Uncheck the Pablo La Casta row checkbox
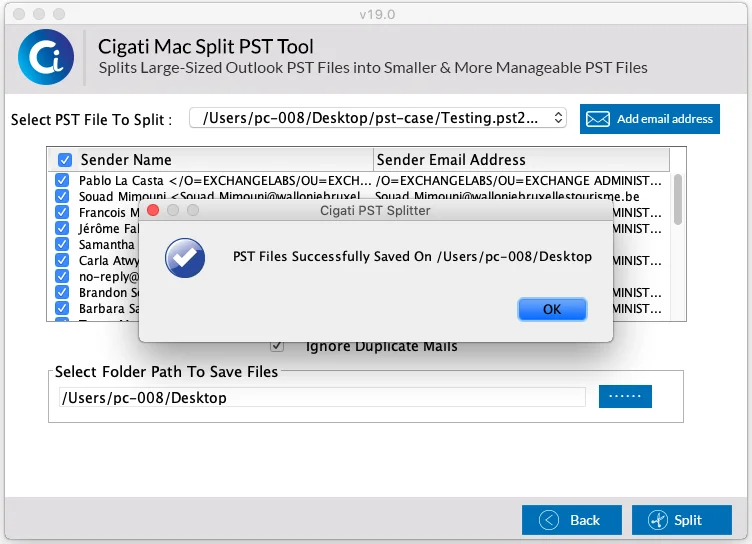The height and width of the screenshot is (544, 752). click(x=61, y=180)
